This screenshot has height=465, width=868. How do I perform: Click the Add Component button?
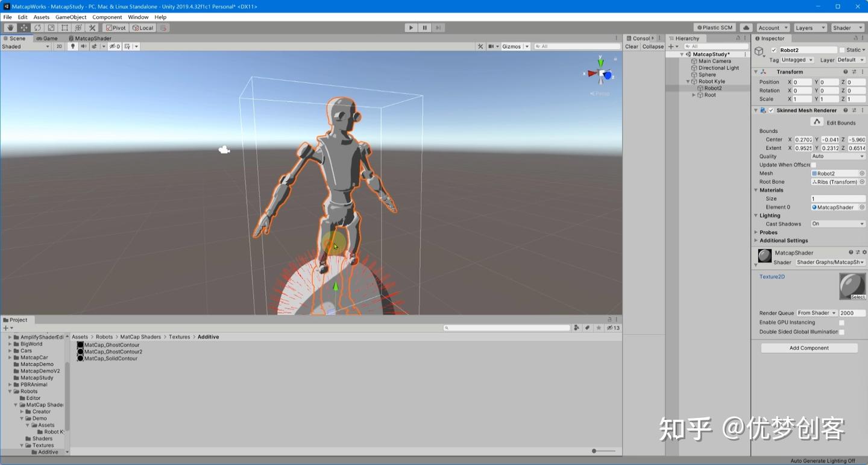(x=809, y=348)
